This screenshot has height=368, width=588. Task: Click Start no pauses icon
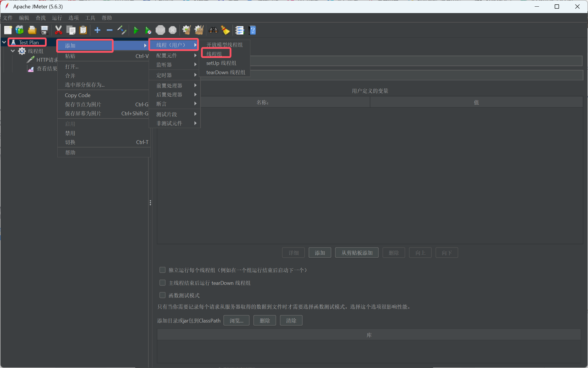pyautogui.click(x=148, y=30)
